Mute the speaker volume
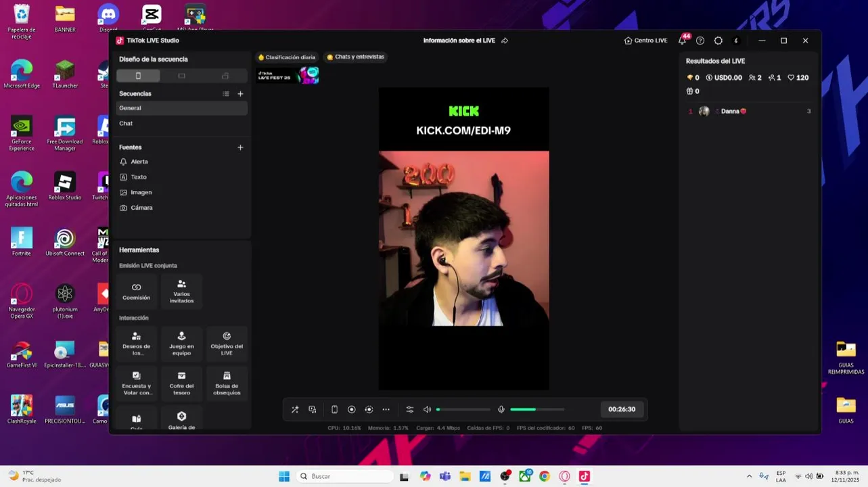This screenshot has height=487, width=868. 427,409
